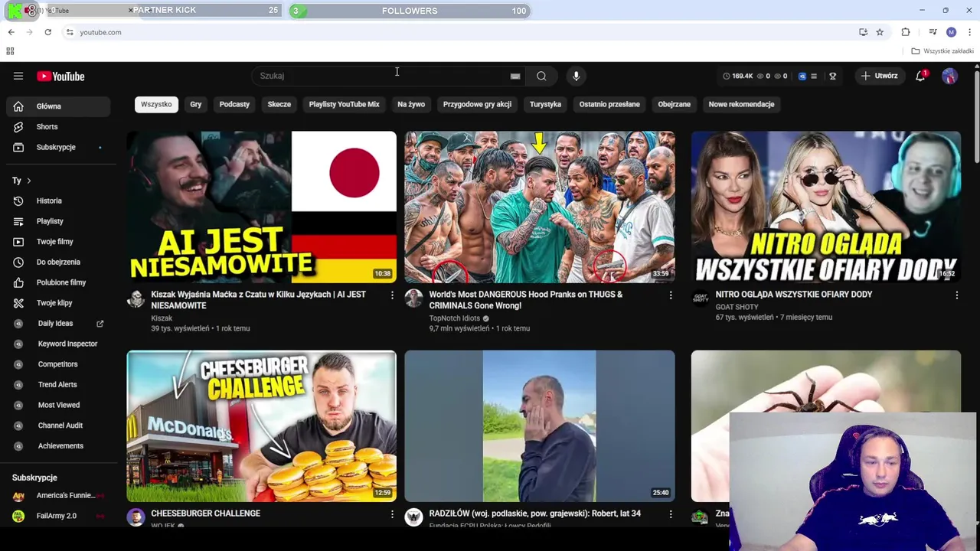The image size is (980, 551).
Task: Open the Chrome three-dot menu
Action: (969, 32)
